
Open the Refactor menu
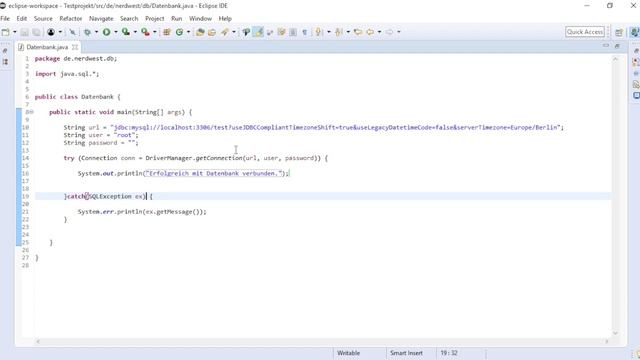tap(71, 19)
